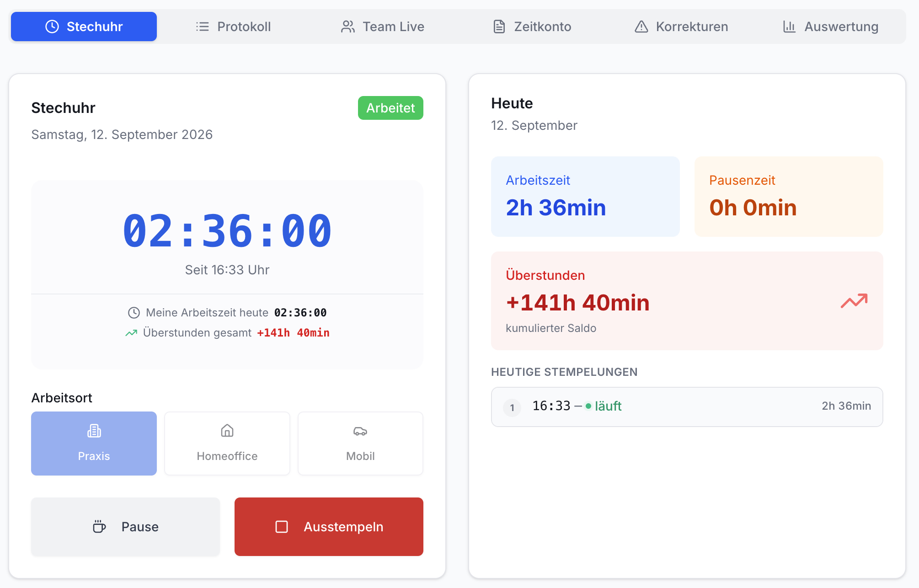Click the '2h 36min' duration in Stempelungen row
Screen dimensions: 919x588
[846, 406]
